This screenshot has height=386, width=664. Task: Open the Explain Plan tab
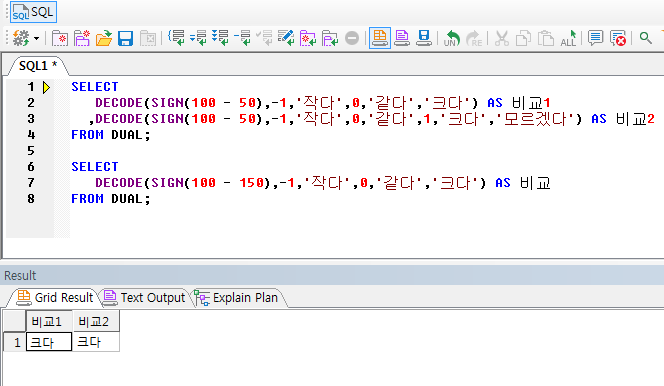point(237,298)
